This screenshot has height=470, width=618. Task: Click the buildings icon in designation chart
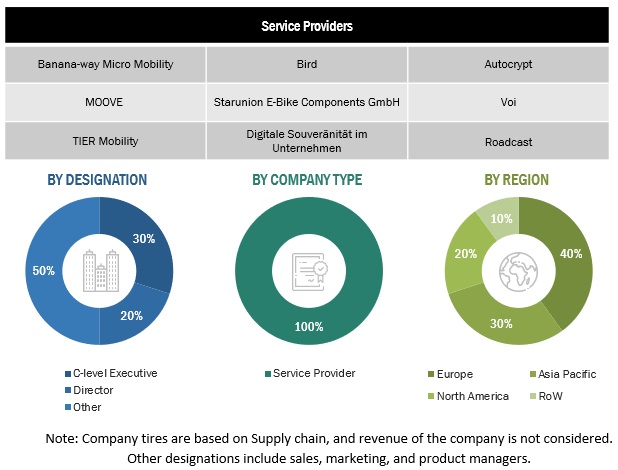pos(98,269)
